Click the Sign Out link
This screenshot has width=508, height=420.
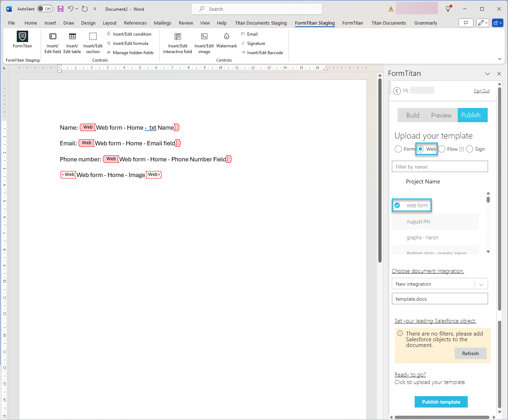481,91
